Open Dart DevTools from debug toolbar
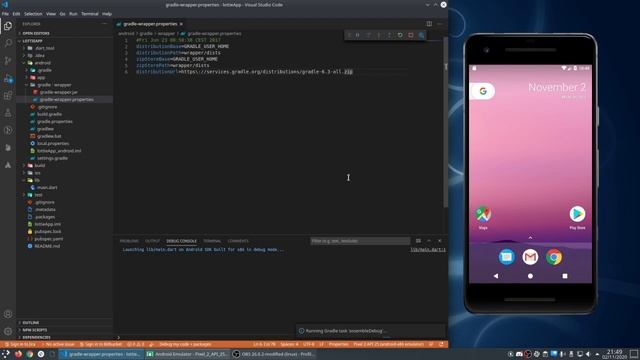The image size is (640, 360). pos(421,35)
